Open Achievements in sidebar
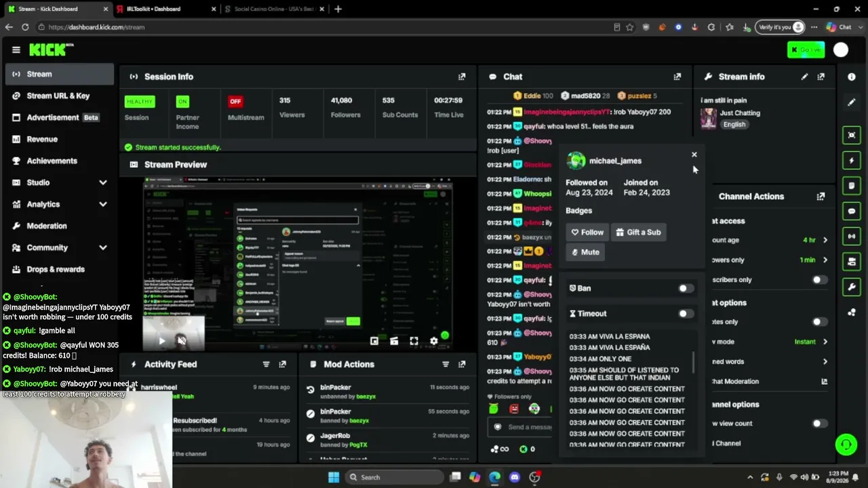 (x=60, y=161)
